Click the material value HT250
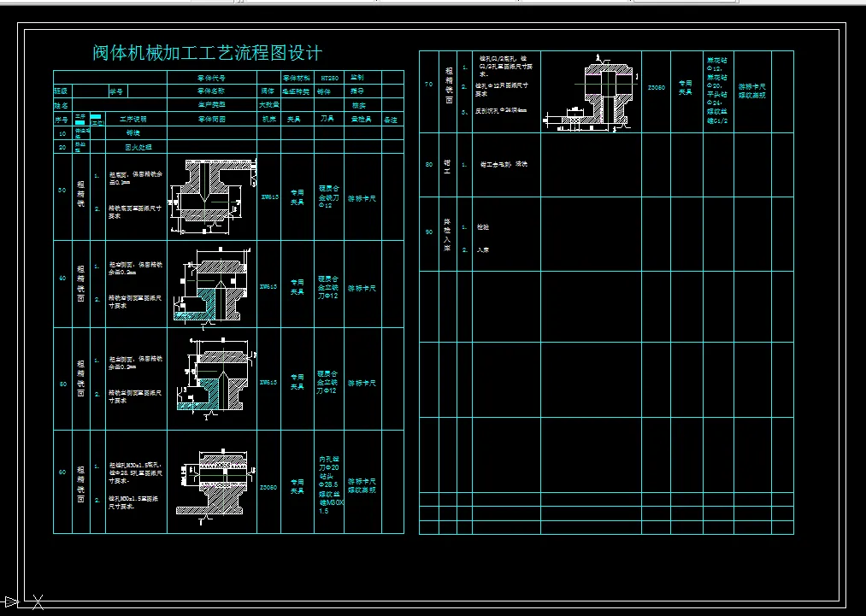 [329, 78]
